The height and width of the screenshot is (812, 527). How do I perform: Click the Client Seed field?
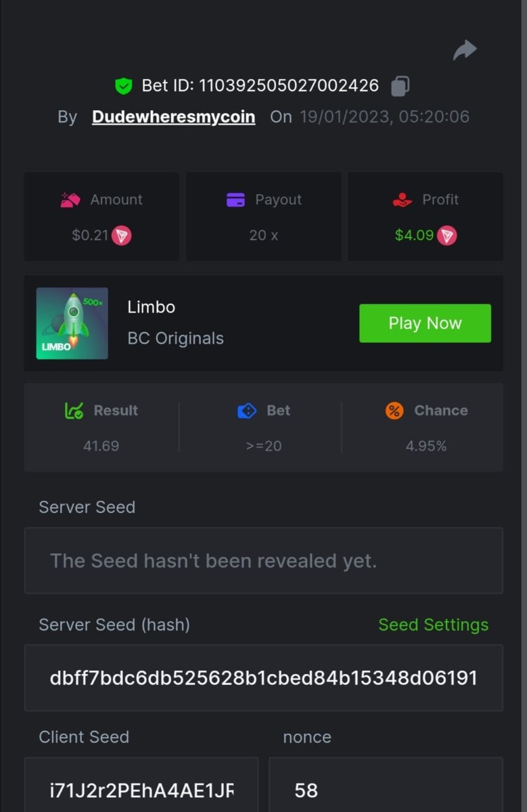point(141,790)
